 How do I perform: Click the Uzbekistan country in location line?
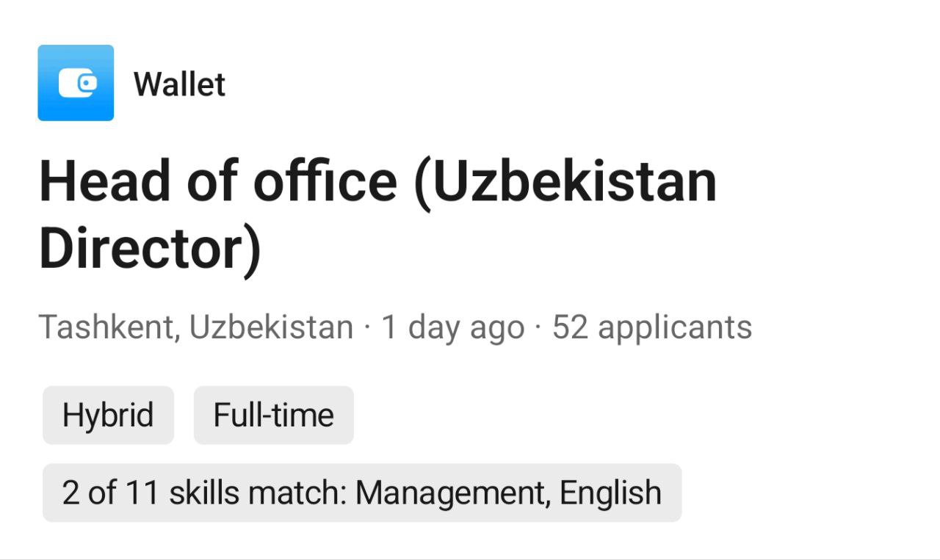click(271, 327)
